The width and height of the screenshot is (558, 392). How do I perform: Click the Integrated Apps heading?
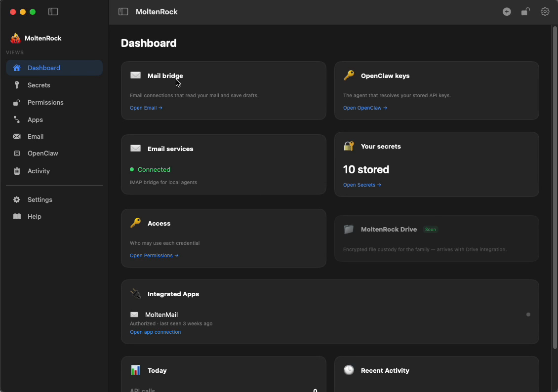[173, 294]
